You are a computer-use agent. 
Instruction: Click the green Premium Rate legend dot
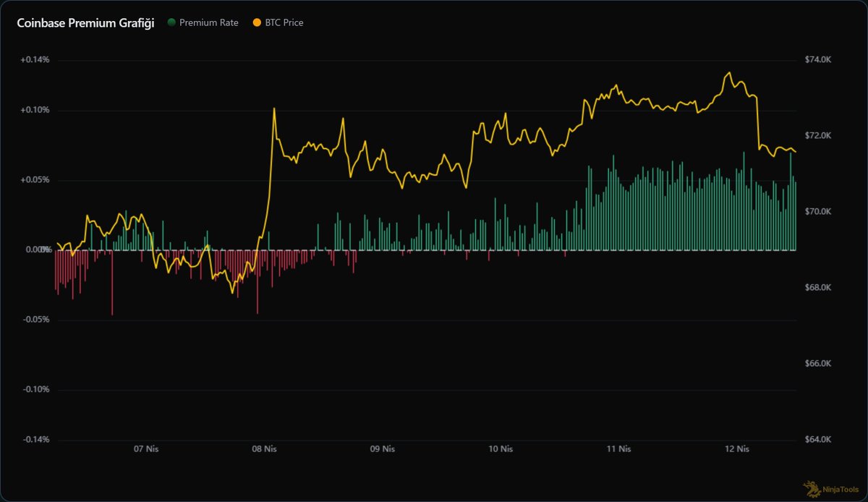click(x=171, y=23)
